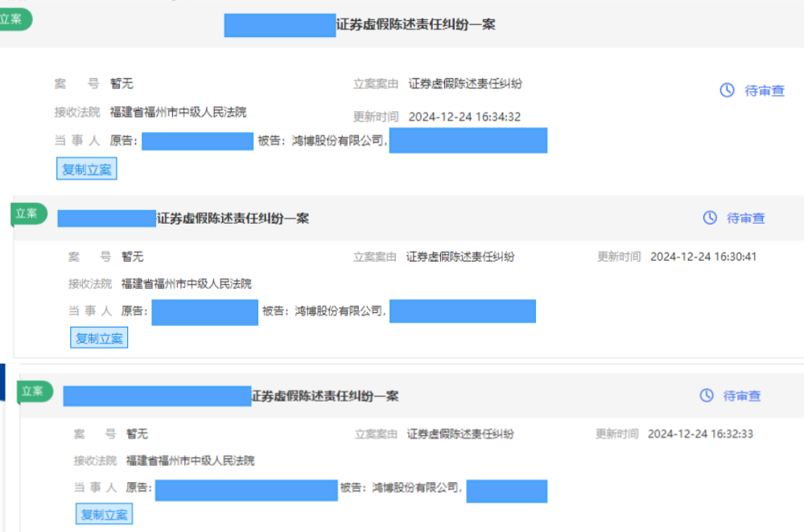The height and width of the screenshot is (532, 804).
Task: Select the 待审查 status icon of the first case
Action: point(728,92)
